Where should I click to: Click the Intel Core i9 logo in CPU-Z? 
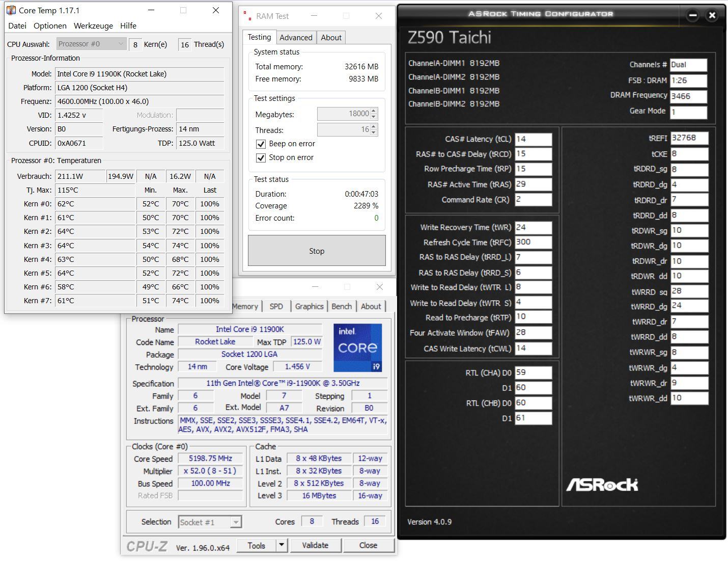pyautogui.click(x=357, y=348)
